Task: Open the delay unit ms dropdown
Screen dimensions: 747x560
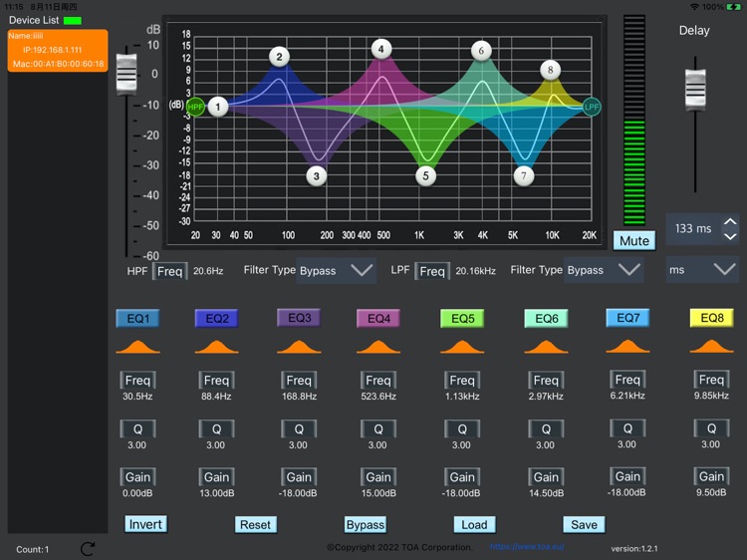Action: point(702,270)
